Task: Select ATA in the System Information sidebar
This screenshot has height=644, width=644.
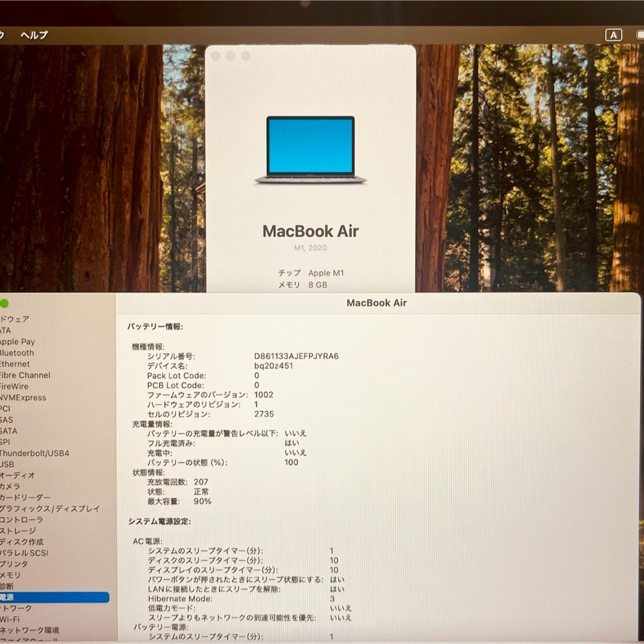Action: click(x=6, y=330)
